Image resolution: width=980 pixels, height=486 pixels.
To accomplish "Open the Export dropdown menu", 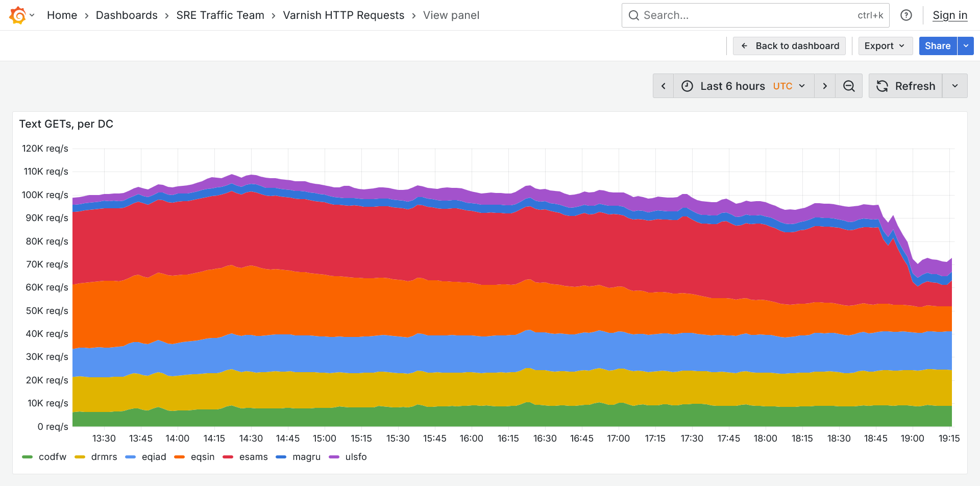I will (885, 46).
